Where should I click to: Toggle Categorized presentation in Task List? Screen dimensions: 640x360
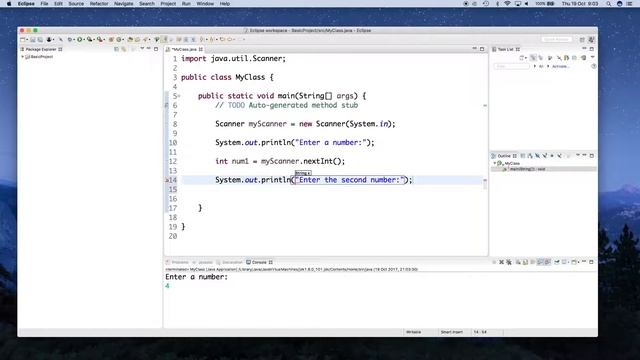click(533, 58)
